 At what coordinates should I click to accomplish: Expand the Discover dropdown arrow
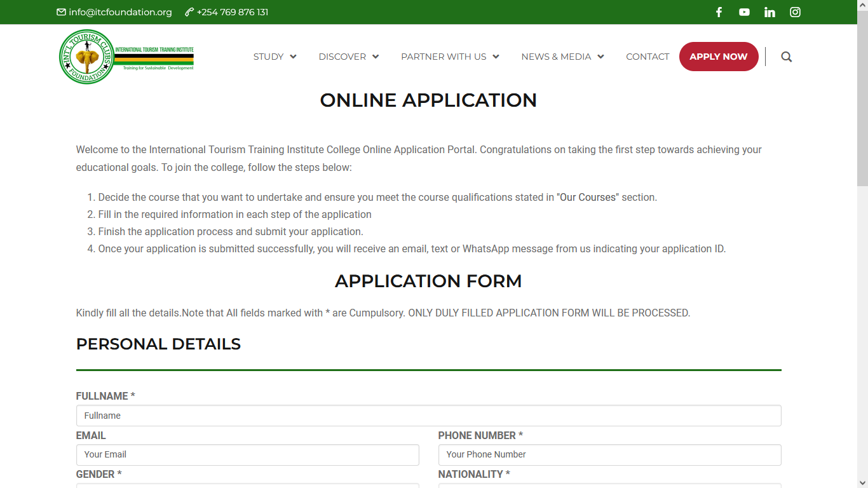pyautogui.click(x=376, y=57)
